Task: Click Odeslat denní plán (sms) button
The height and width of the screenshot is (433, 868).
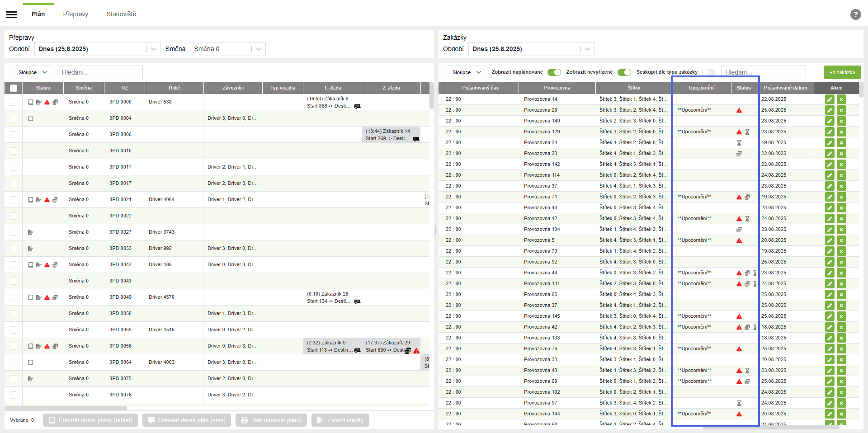Action: (187, 420)
